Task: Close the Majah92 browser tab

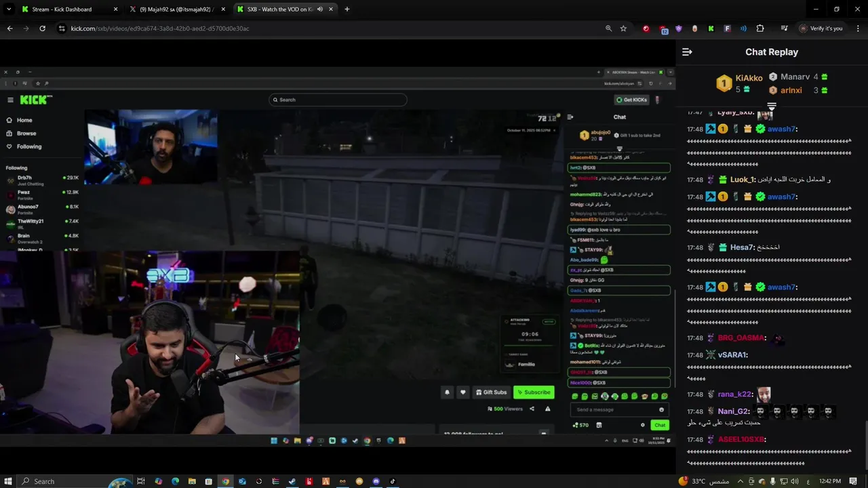Action: [223, 9]
